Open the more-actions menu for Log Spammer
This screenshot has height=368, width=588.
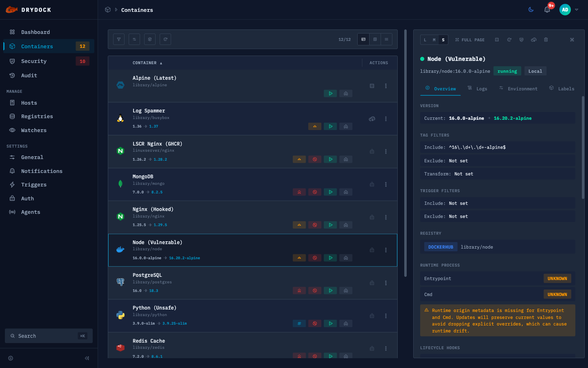pyautogui.click(x=386, y=119)
